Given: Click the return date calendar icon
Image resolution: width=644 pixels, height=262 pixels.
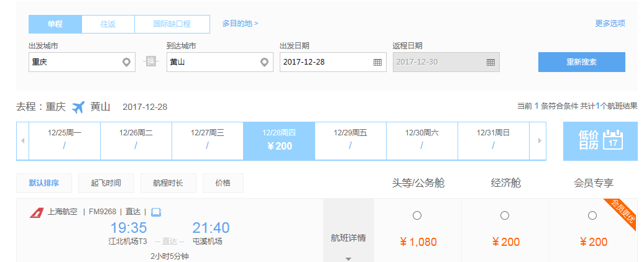Looking at the screenshot, I should click(490, 62).
